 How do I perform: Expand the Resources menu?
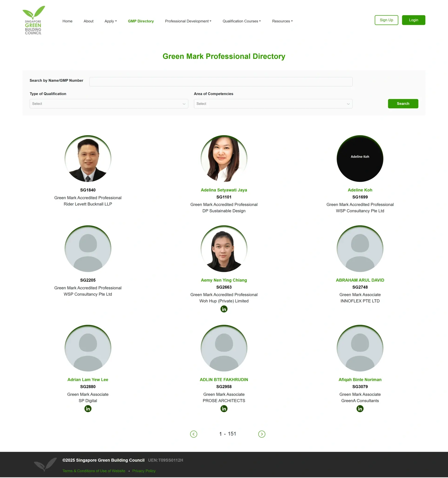pyautogui.click(x=282, y=21)
